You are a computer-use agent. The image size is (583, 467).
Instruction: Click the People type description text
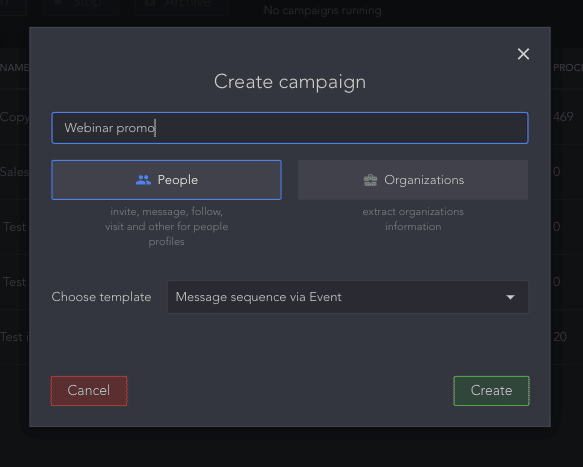[x=166, y=226]
